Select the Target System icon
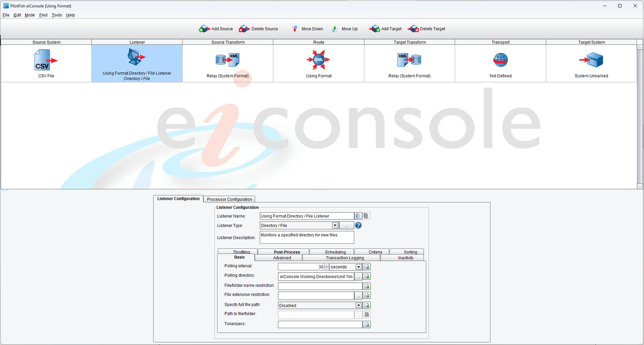Viewport: 644px width, 345px height. tap(591, 60)
